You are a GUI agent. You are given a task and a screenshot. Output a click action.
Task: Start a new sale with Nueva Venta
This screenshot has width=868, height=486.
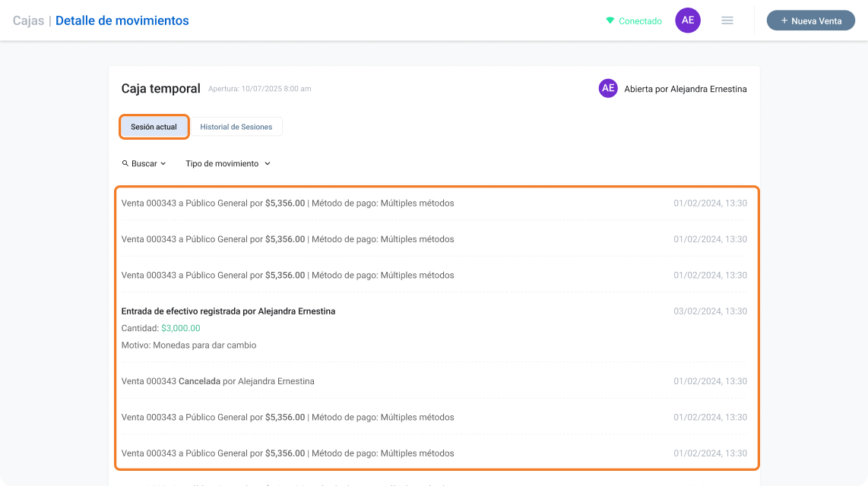(x=810, y=21)
